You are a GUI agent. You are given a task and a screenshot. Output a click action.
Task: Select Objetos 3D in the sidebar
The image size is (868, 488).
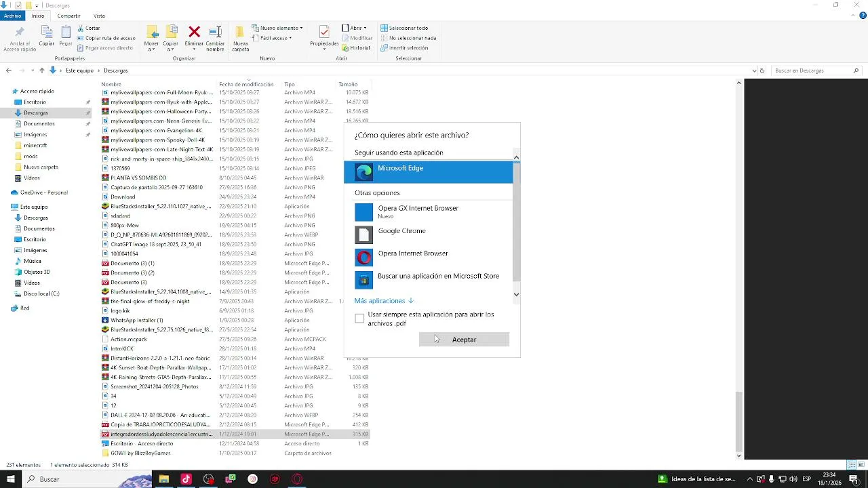pyautogui.click(x=37, y=272)
